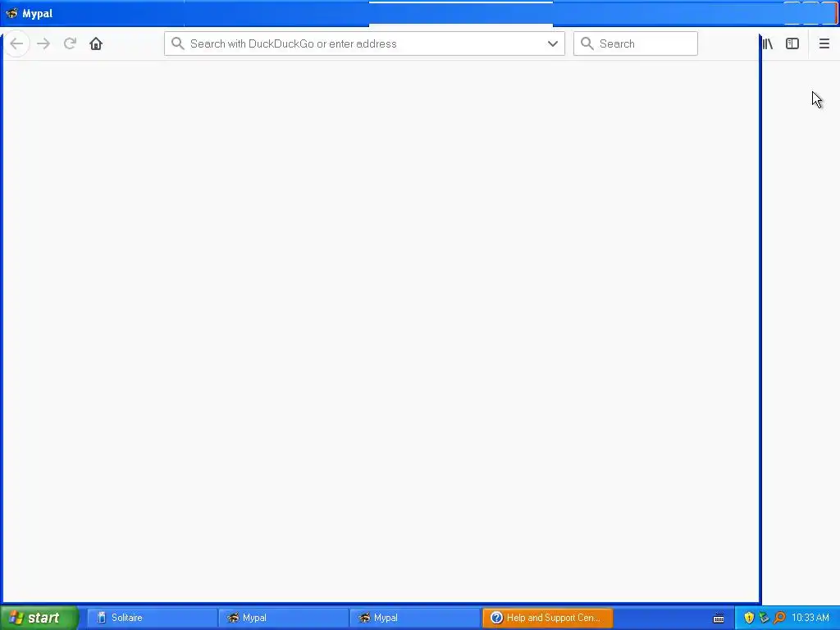Click the magnifier icon in the address bar
840x630 pixels.
tap(178, 43)
